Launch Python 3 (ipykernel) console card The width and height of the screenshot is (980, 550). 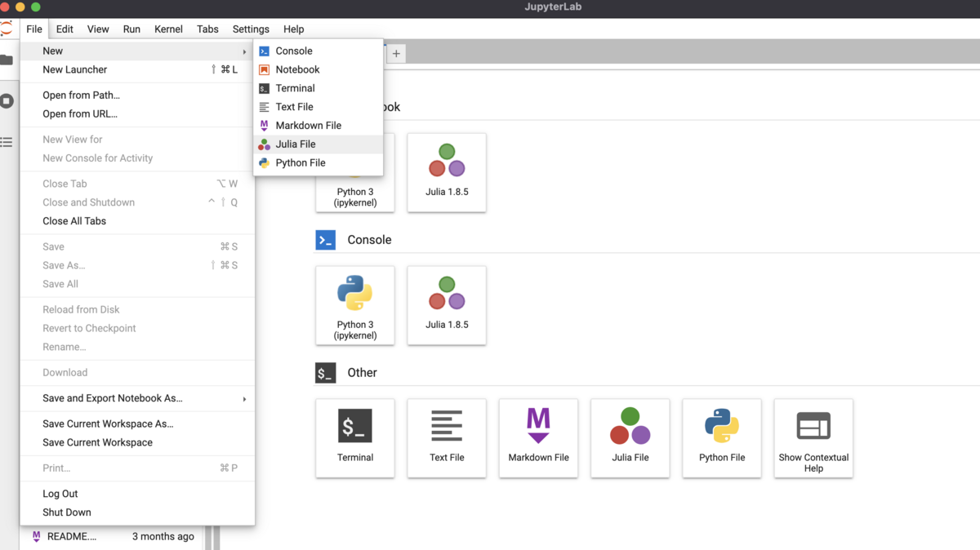click(x=355, y=305)
